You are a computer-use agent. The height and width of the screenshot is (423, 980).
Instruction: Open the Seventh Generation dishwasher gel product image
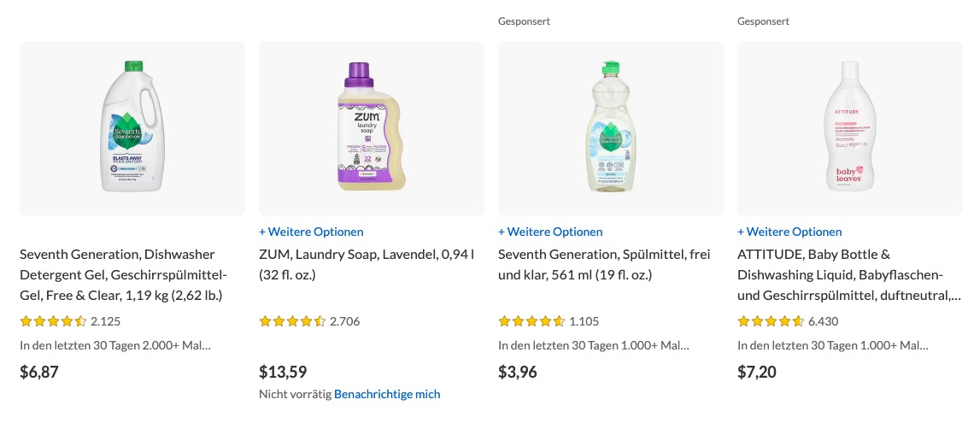point(132,128)
